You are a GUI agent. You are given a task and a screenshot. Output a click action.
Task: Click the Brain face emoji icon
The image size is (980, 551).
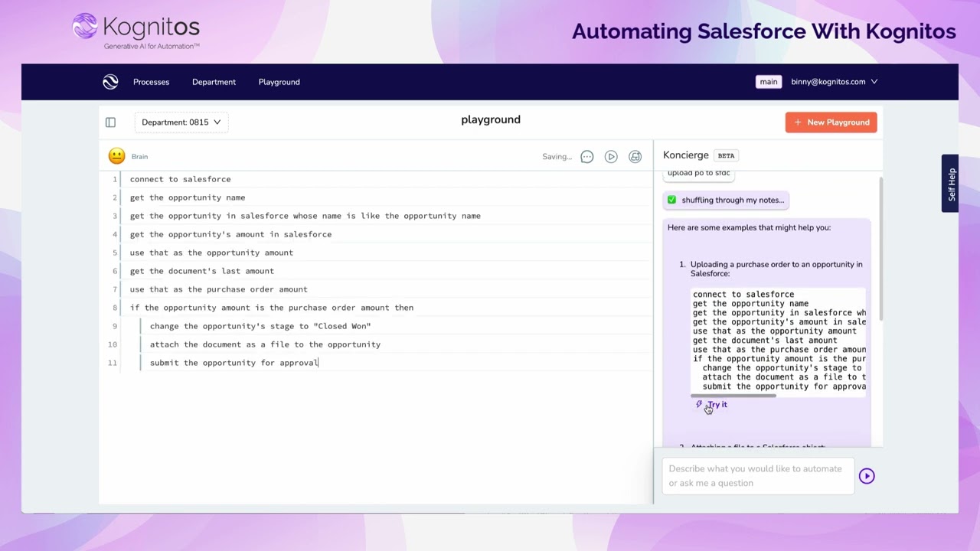pyautogui.click(x=116, y=156)
